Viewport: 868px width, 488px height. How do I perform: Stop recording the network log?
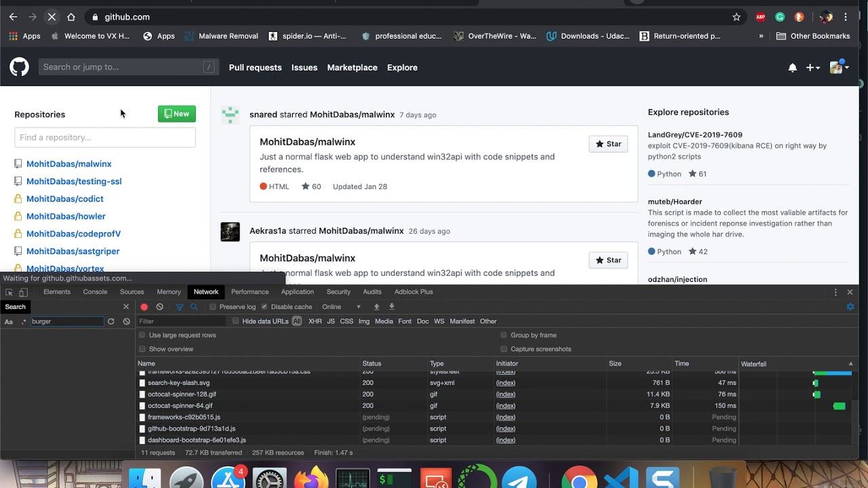tap(144, 307)
